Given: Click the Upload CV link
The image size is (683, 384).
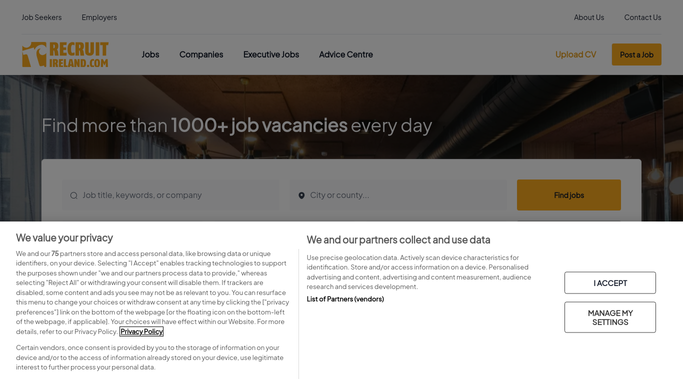Looking at the screenshot, I should [575, 54].
